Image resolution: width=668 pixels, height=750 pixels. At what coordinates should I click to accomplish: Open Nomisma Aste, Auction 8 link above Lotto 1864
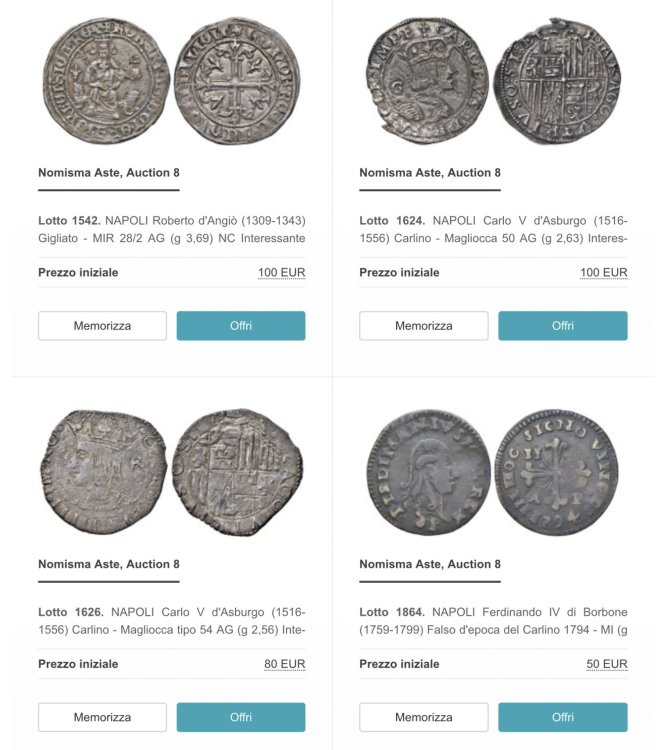tap(430, 564)
